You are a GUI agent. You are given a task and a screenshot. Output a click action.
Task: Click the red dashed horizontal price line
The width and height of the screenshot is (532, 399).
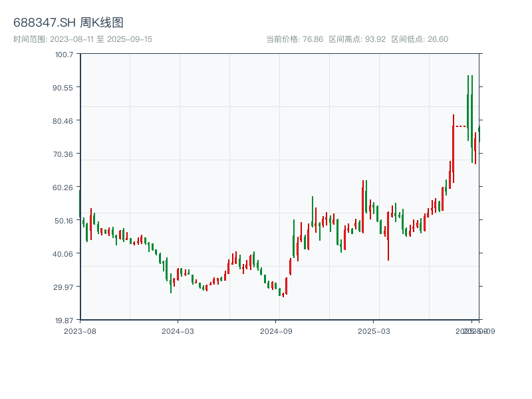pos(461,126)
